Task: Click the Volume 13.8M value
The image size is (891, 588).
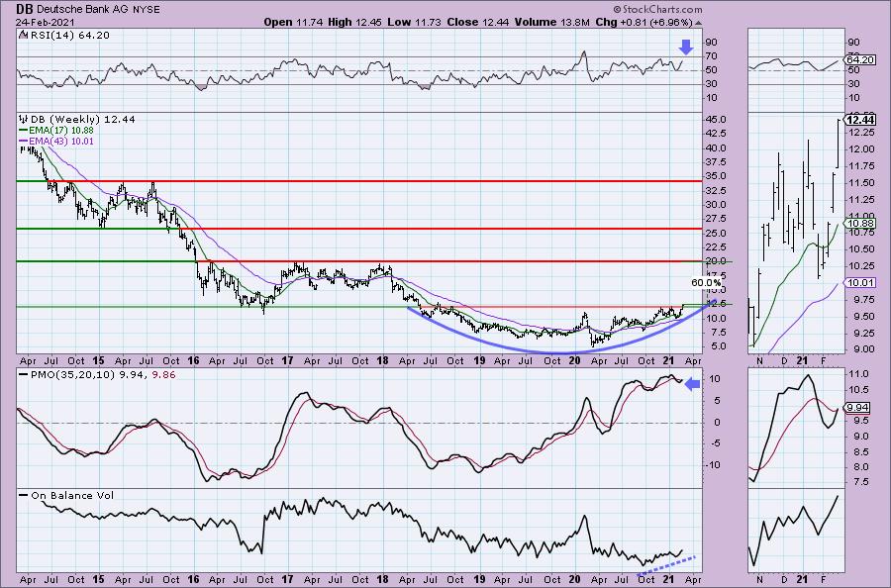Action: pyautogui.click(x=552, y=22)
